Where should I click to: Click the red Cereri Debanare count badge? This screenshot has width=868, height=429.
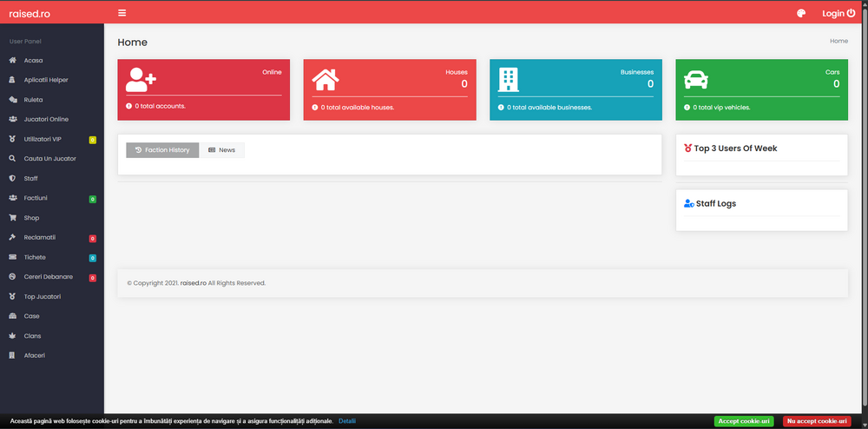click(x=93, y=278)
